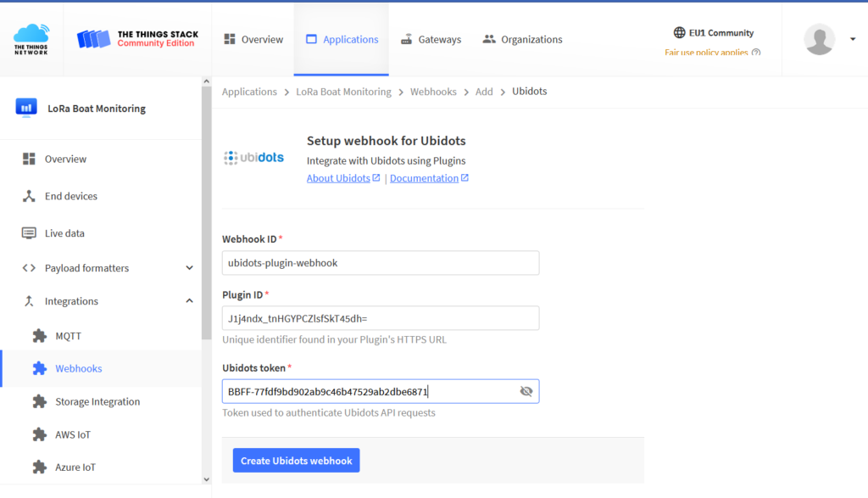Viewport: 868px width, 498px height.
Task: Click the ubidots logo
Action: [x=253, y=156]
